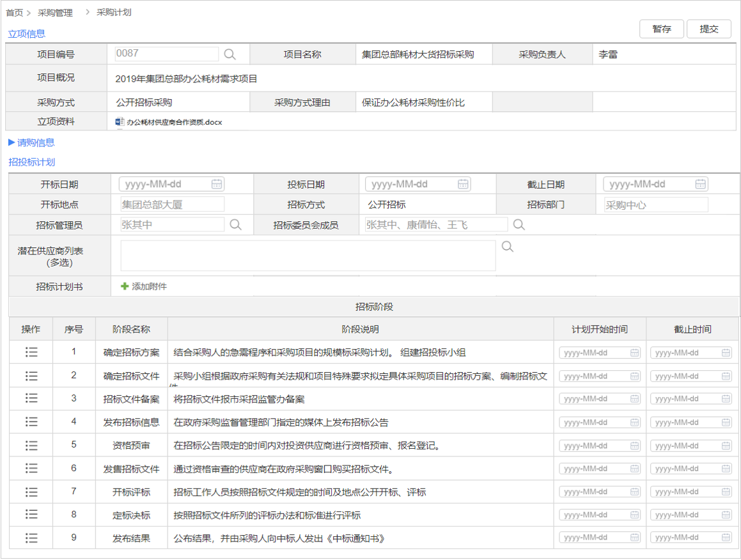Go to 首页 in the breadcrumb
This screenshot has height=560, width=741.
coord(14,13)
